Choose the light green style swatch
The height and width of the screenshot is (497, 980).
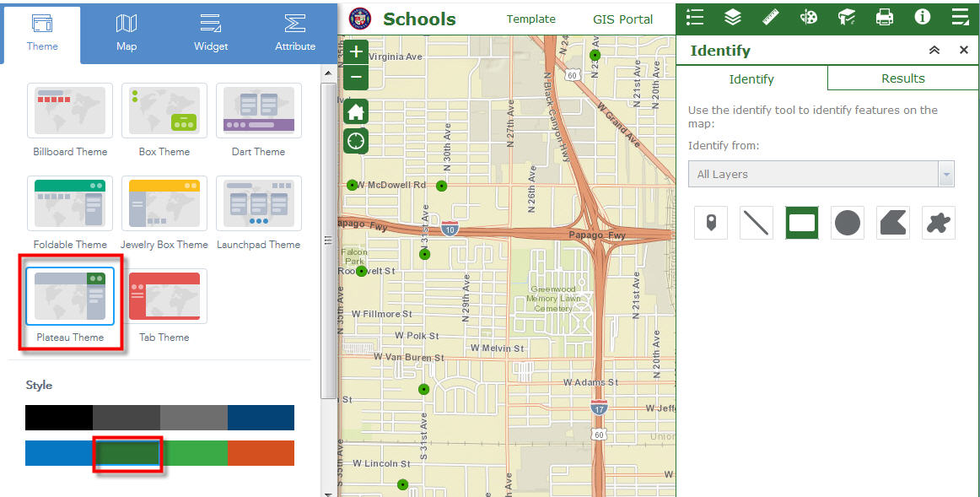coord(194,453)
